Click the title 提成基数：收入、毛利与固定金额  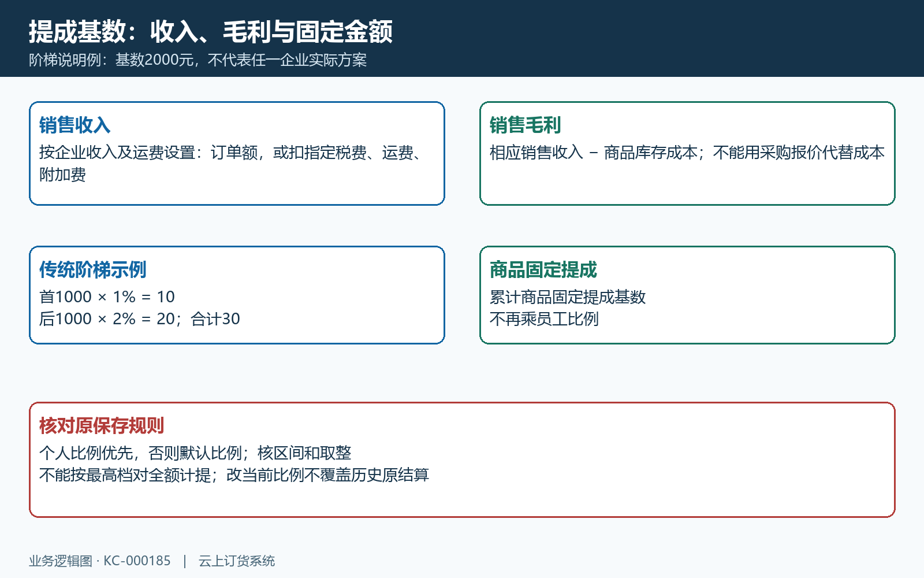click(x=211, y=31)
